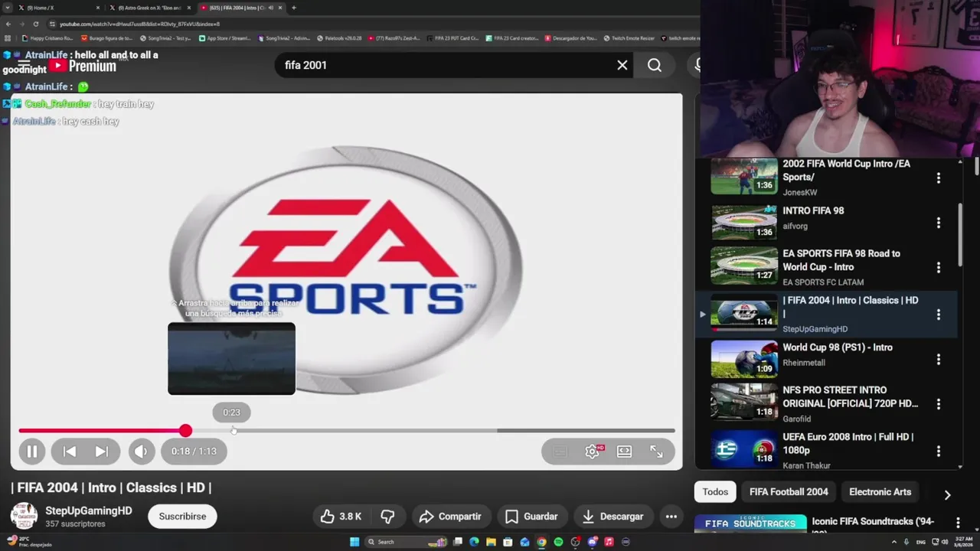This screenshot has width=980, height=551.
Task: Skip to the next video in playlist
Action: point(102,452)
